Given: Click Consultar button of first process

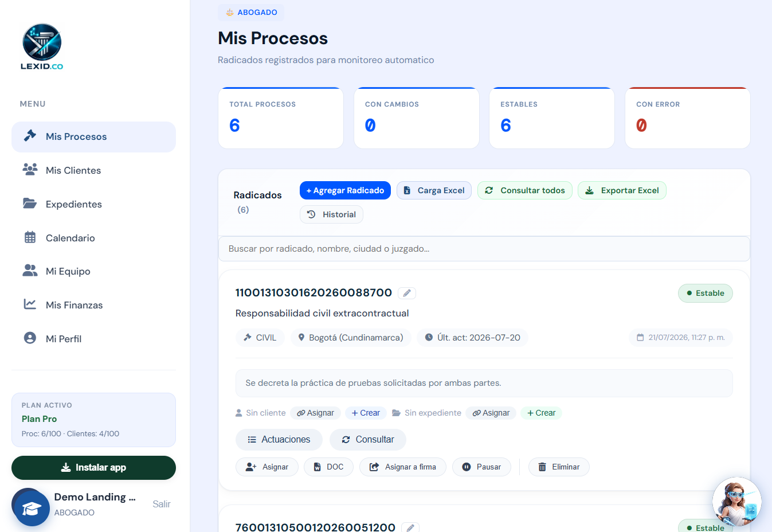Looking at the screenshot, I should [x=368, y=440].
